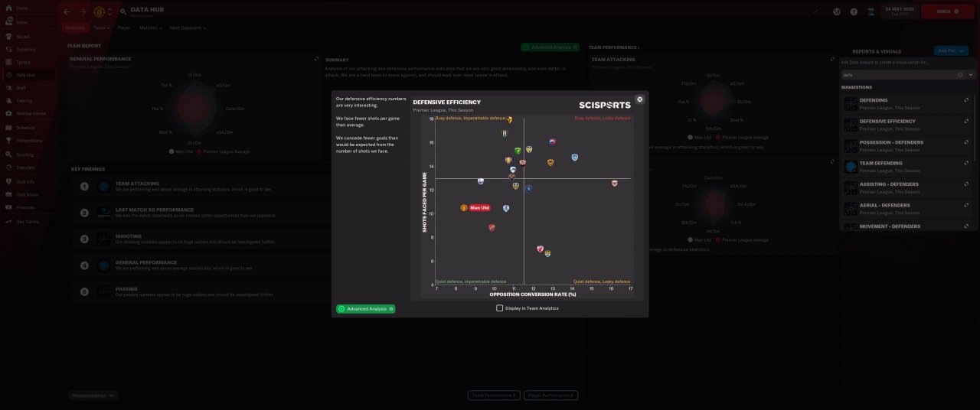Open Tactics in the sidebar
Viewport: 980px width, 410px height.
(24, 62)
